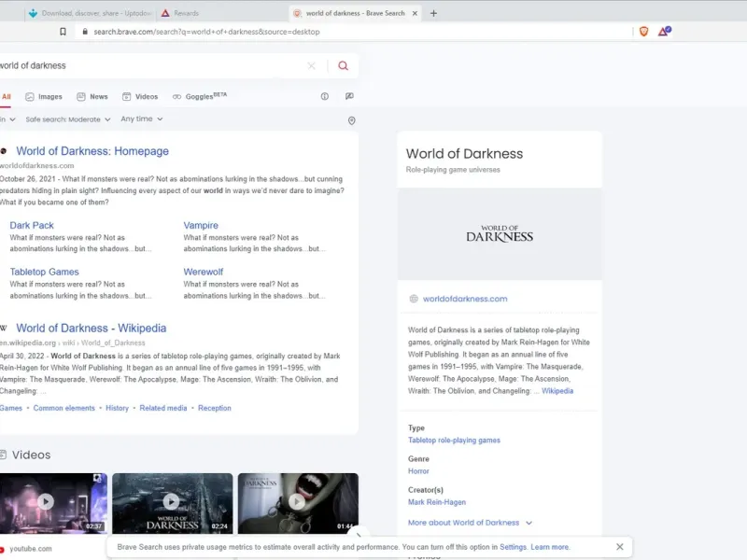Click Mark Rein-Hagen creator link
Image resolution: width=747 pixels, height=560 pixels.
point(437,502)
